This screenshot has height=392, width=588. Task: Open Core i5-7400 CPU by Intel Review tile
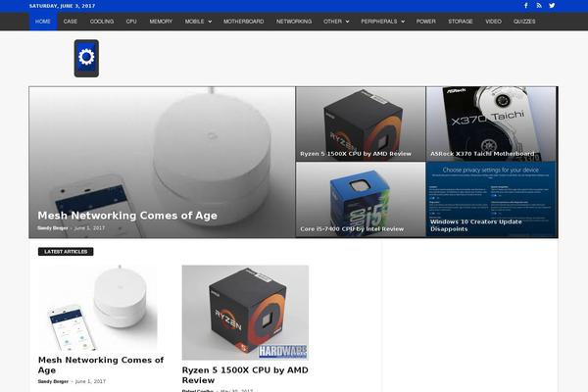(x=361, y=200)
